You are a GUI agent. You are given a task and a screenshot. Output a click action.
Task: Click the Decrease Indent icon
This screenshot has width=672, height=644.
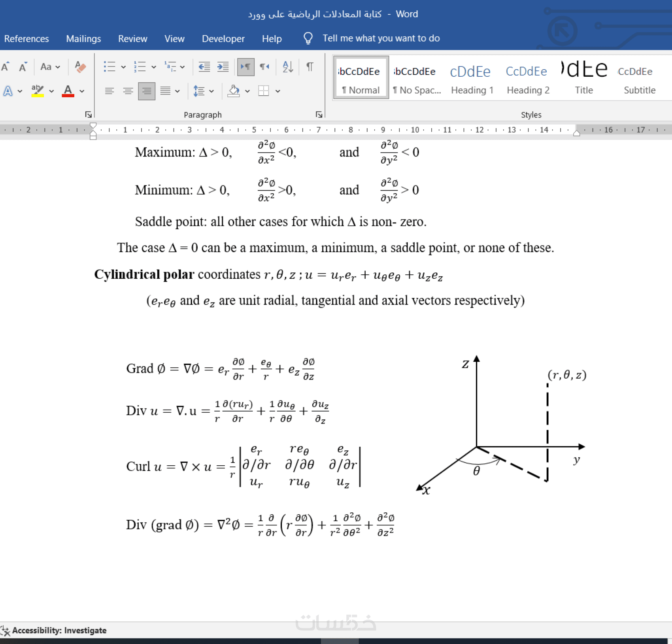click(204, 67)
